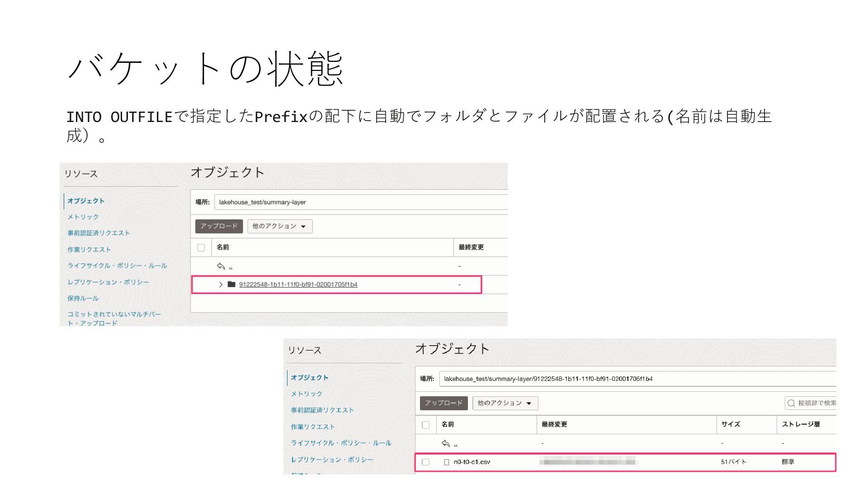Open upper 他のアクション dropdown

(x=279, y=226)
